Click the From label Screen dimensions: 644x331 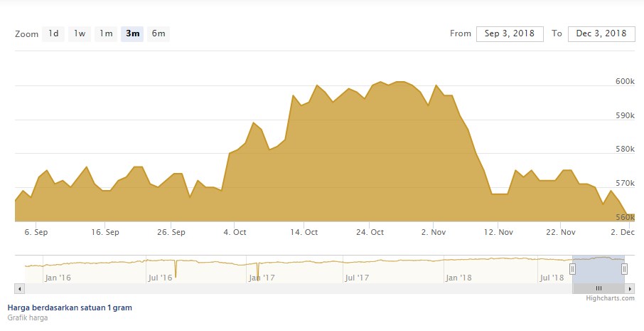coord(461,33)
